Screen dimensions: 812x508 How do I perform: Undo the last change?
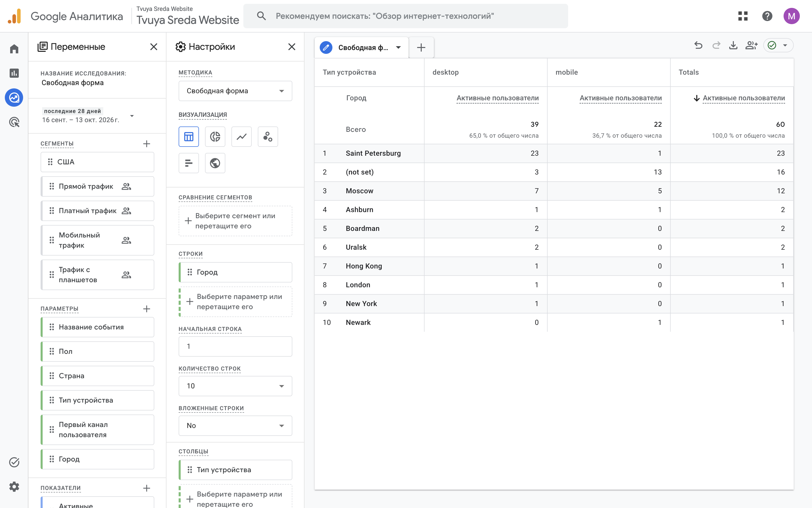pyautogui.click(x=699, y=45)
